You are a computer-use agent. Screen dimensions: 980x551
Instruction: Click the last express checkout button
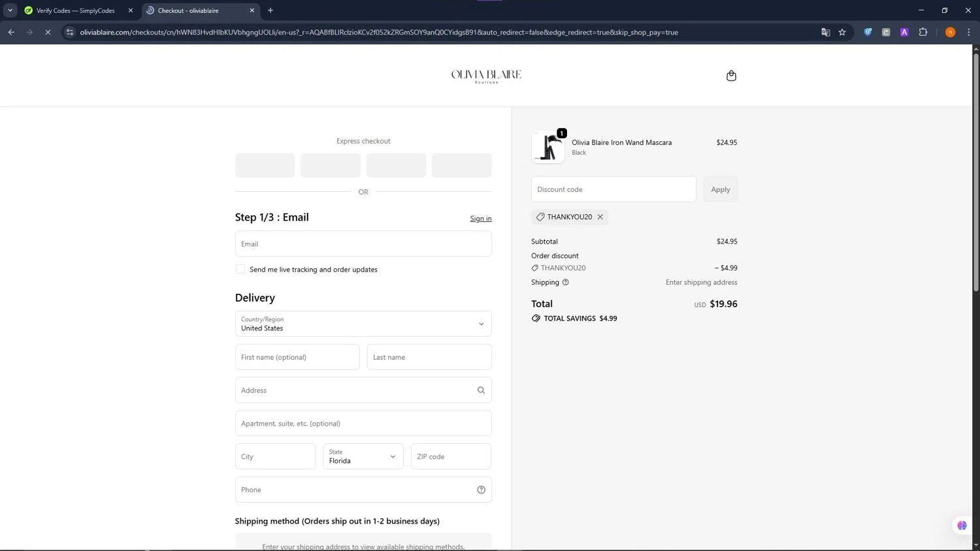click(x=462, y=165)
